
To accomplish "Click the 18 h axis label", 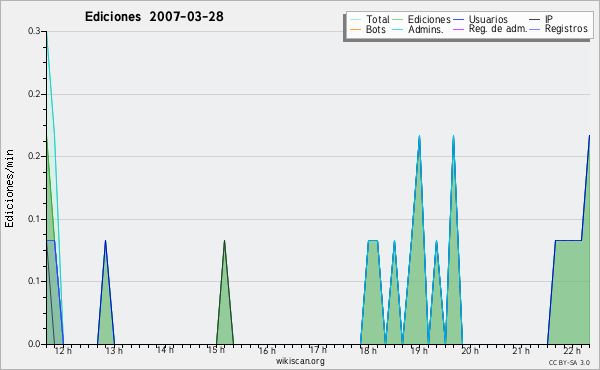I will (x=368, y=350).
